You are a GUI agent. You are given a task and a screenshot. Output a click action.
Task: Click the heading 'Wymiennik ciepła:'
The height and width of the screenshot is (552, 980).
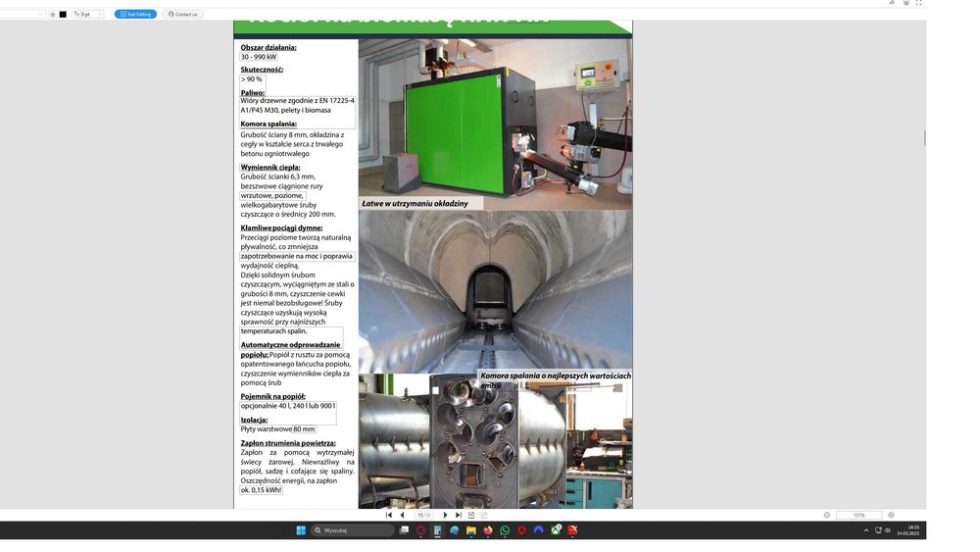click(x=270, y=168)
